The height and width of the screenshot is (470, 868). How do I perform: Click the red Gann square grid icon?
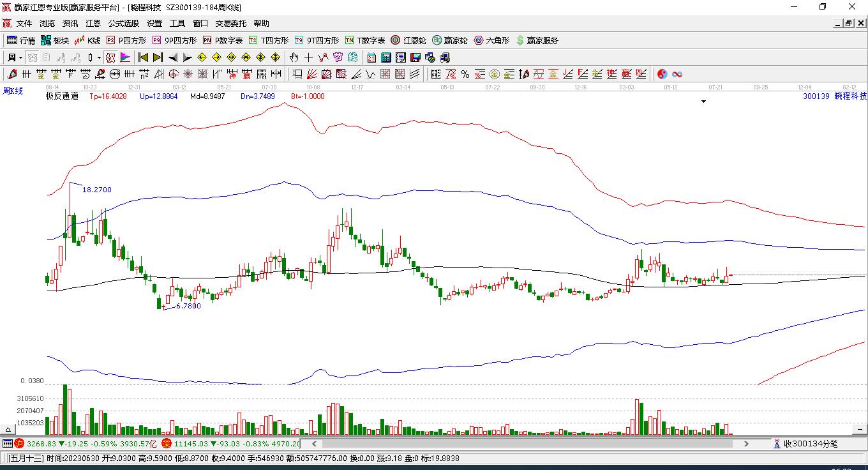385,74
